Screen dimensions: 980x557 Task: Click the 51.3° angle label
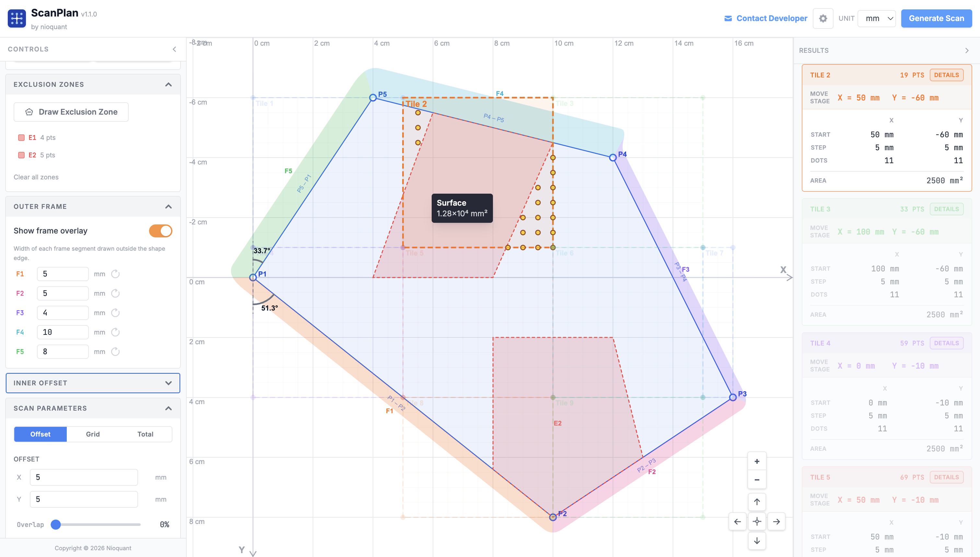click(x=270, y=308)
